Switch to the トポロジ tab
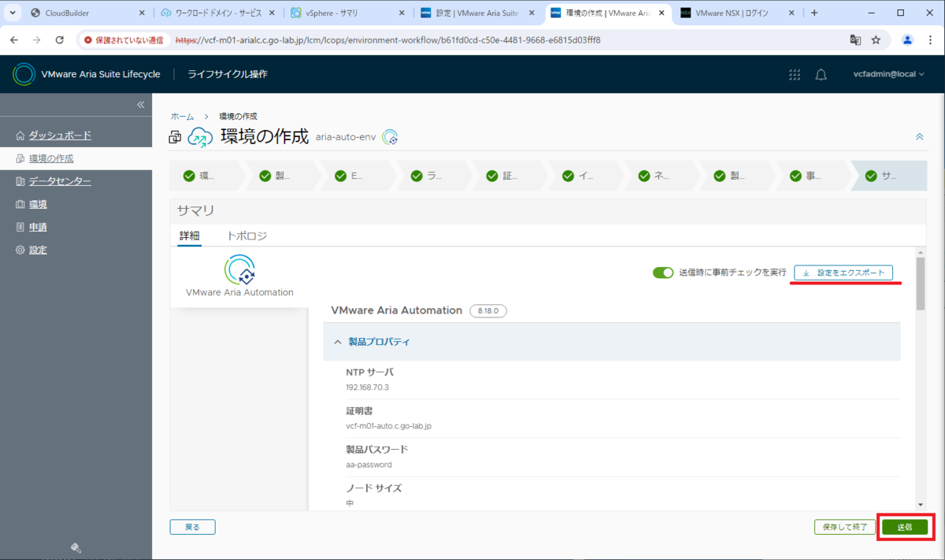This screenshot has width=945, height=560. pos(246,235)
